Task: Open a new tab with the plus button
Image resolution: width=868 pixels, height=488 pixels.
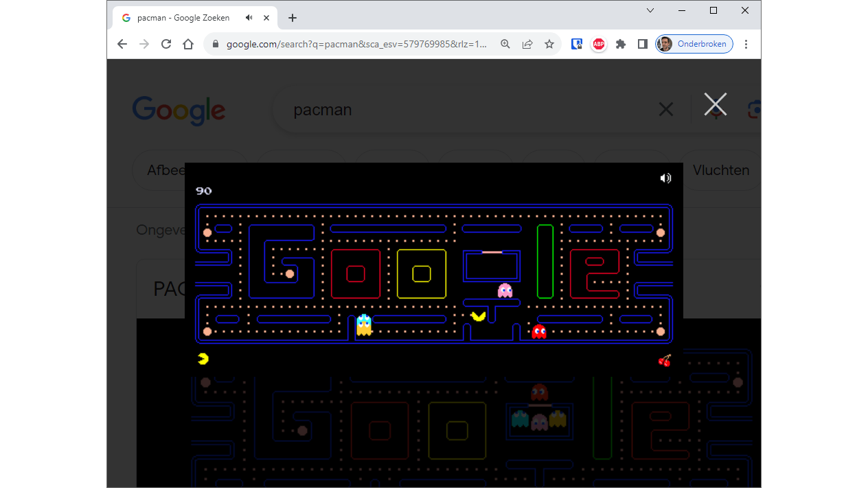Action: [x=293, y=18]
